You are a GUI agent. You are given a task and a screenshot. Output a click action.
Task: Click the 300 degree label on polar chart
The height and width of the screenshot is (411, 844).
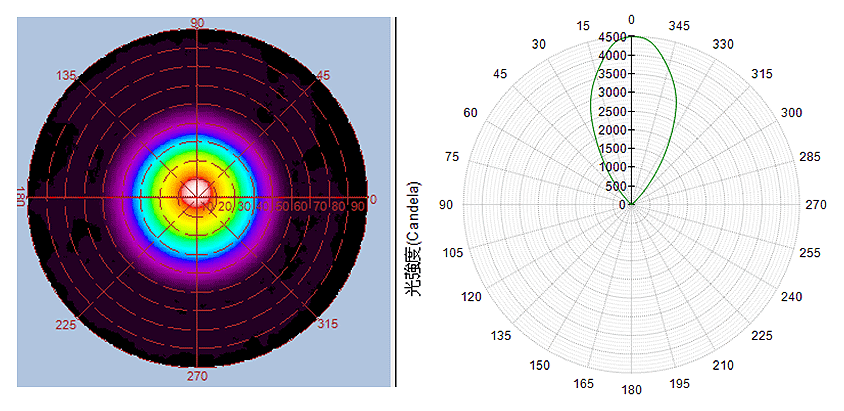(792, 113)
